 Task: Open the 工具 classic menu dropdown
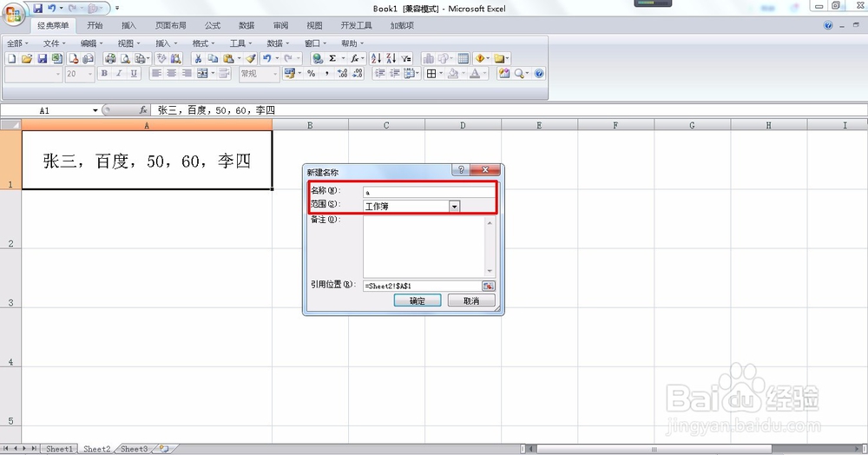[x=240, y=43]
